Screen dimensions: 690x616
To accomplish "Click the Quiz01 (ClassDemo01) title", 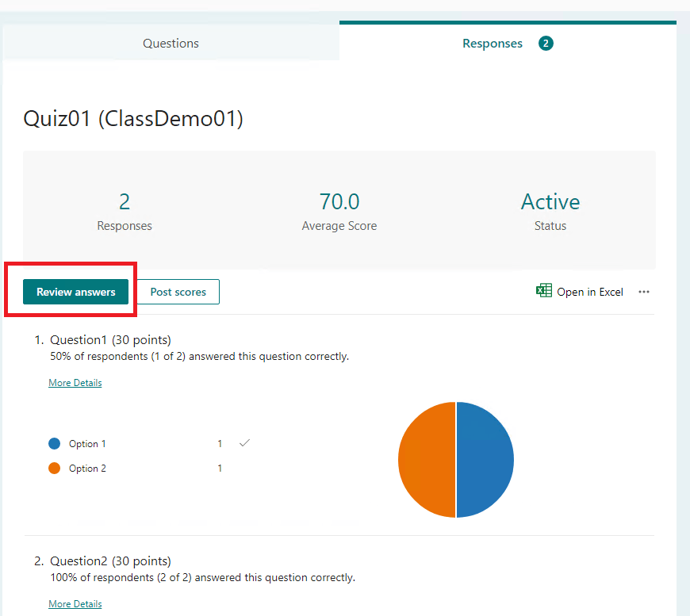I will [x=133, y=119].
